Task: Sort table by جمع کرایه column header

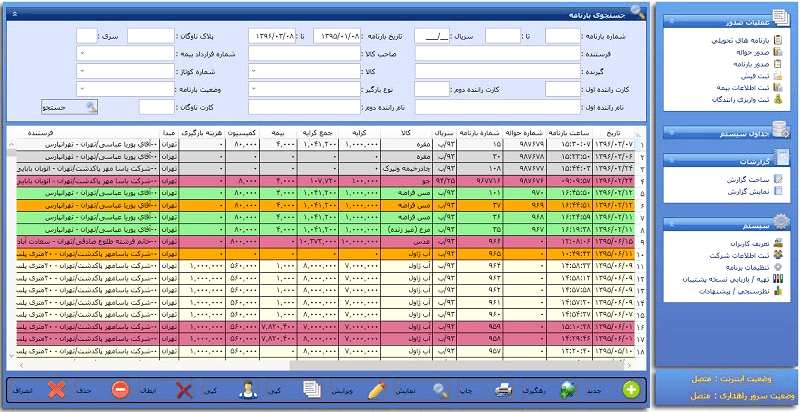Action: point(318,133)
